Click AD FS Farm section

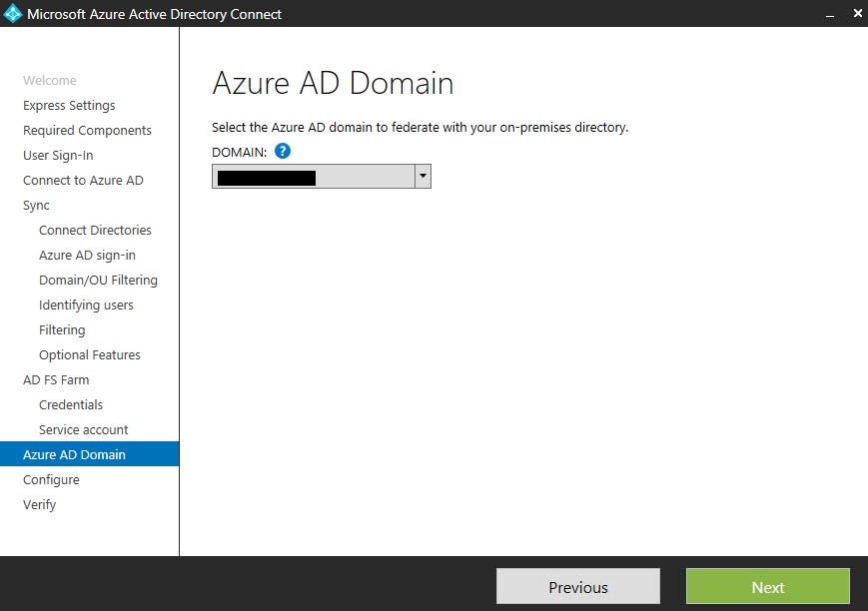pos(56,380)
